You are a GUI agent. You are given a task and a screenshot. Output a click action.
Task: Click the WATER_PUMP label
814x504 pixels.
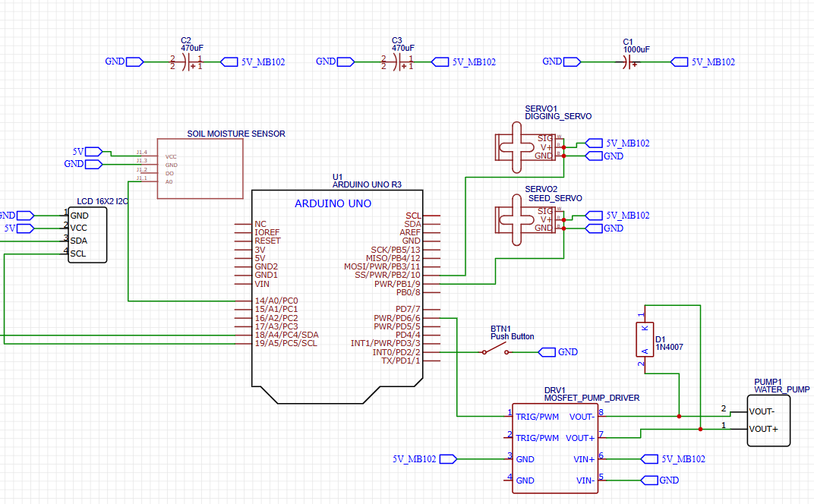pos(782,390)
